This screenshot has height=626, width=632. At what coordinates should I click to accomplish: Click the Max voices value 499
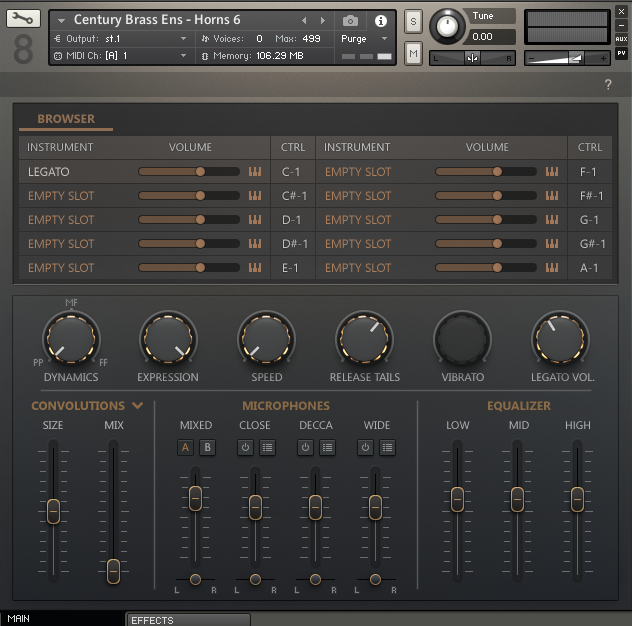click(x=311, y=39)
